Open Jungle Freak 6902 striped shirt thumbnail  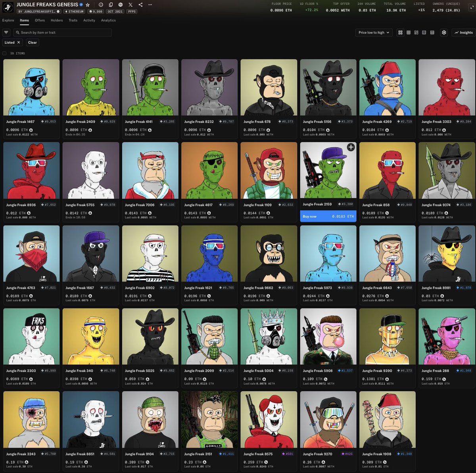click(x=150, y=253)
